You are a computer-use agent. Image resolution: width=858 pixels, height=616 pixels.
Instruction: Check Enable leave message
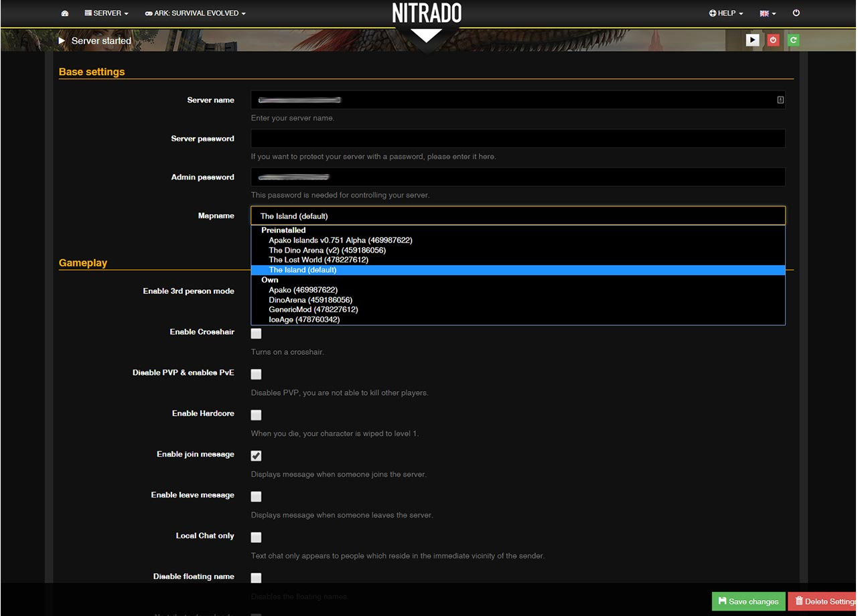coord(256,497)
